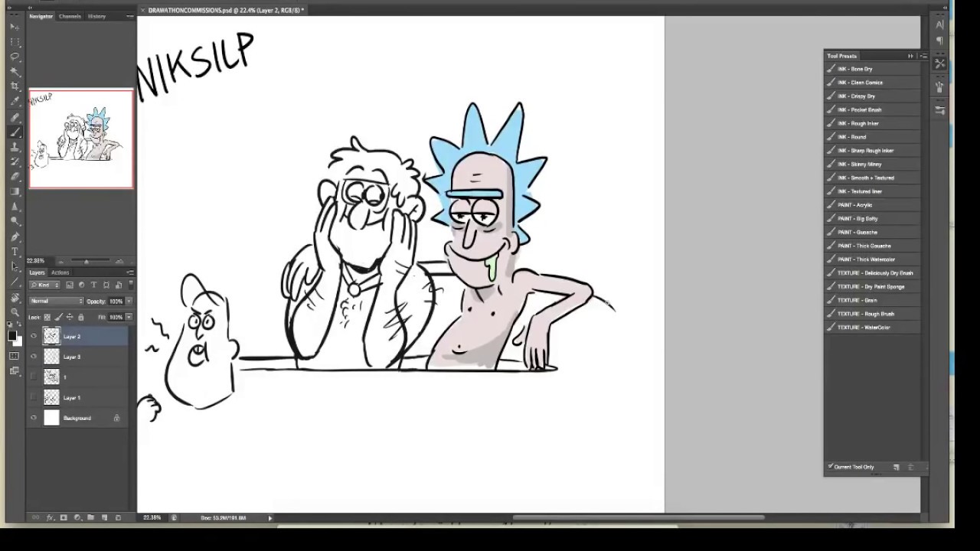Open the Layers panel flyout menu
980x551 pixels.
[x=130, y=272]
